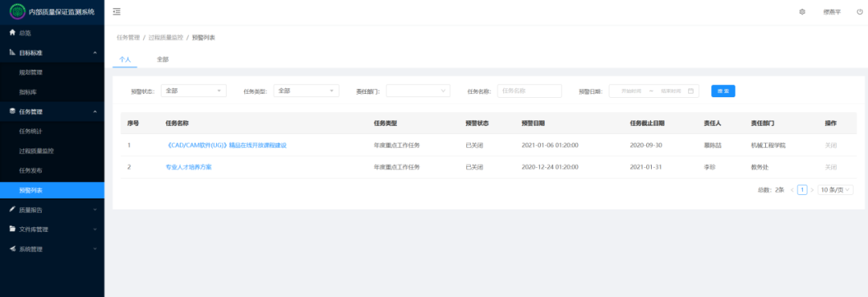Image resolution: width=868 pixels, height=297 pixels.
Task: Open the 预警状态 dropdown
Action: point(193,91)
